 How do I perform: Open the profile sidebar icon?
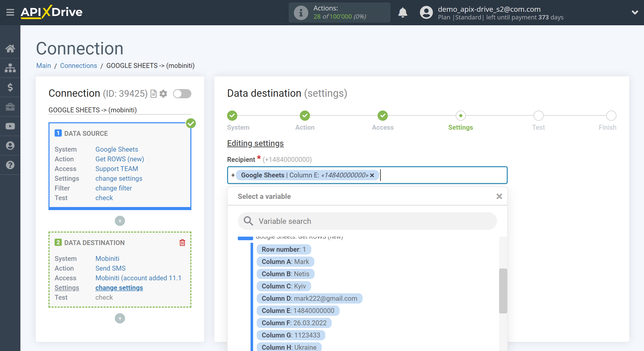pos(10,146)
